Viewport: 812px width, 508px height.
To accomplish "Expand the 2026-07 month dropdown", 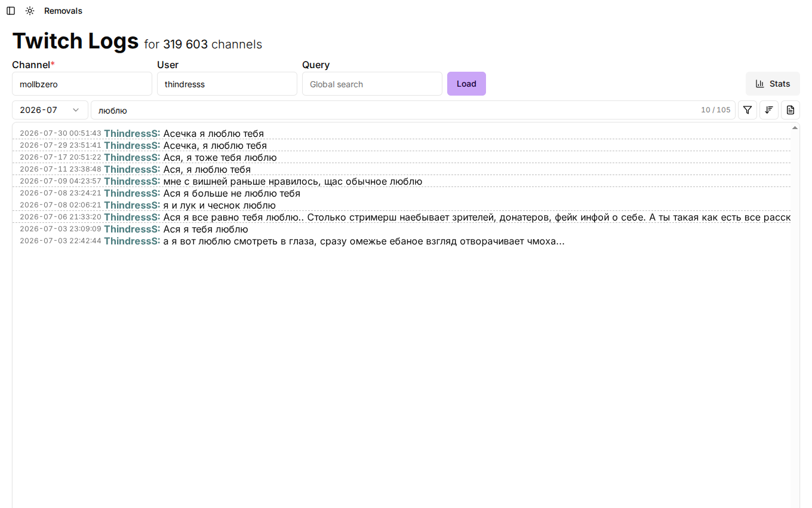I will coord(50,110).
